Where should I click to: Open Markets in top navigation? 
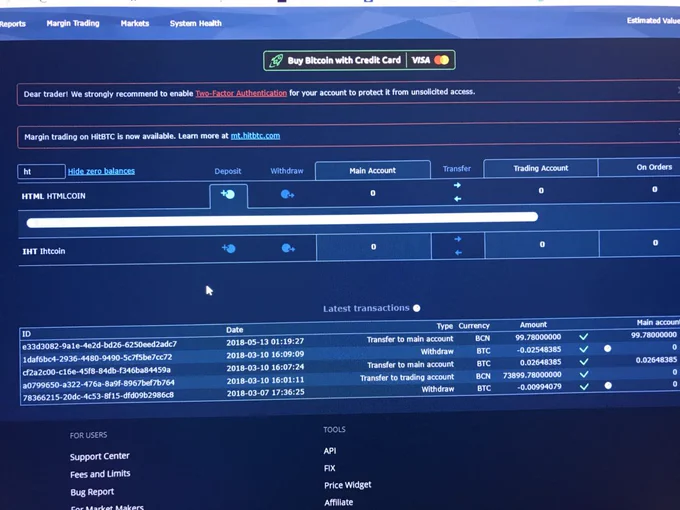pos(135,23)
